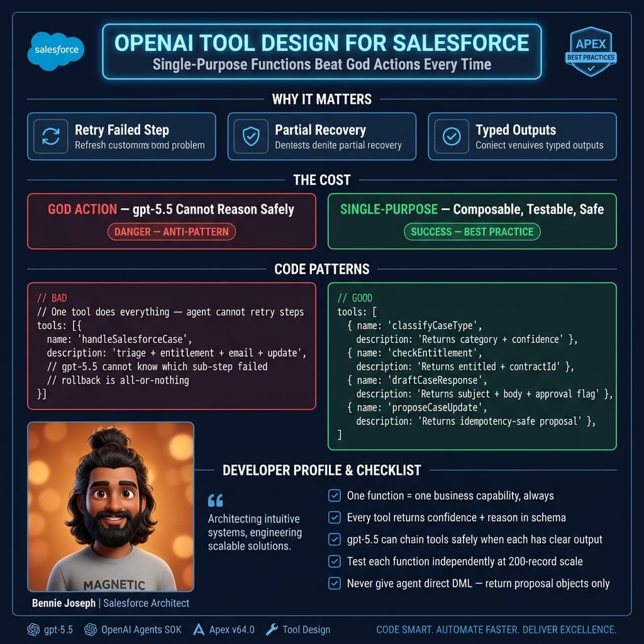Click the green 'SINGLE-PURPOSE' label
This screenshot has width=644, height=644.
(x=389, y=209)
